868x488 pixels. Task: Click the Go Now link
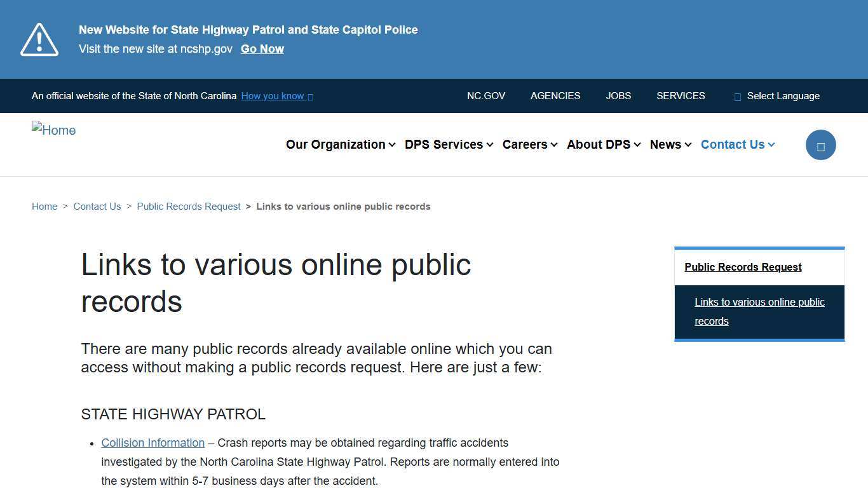[262, 49]
